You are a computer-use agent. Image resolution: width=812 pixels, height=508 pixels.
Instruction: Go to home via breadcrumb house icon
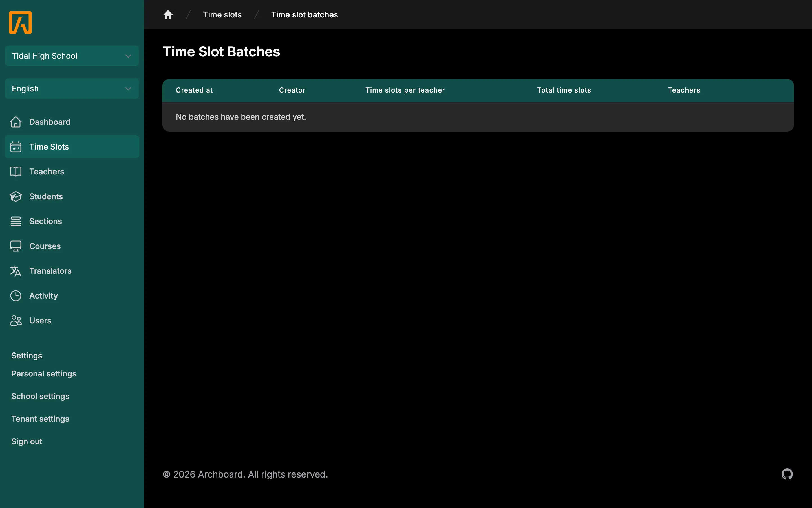point(168,15)
